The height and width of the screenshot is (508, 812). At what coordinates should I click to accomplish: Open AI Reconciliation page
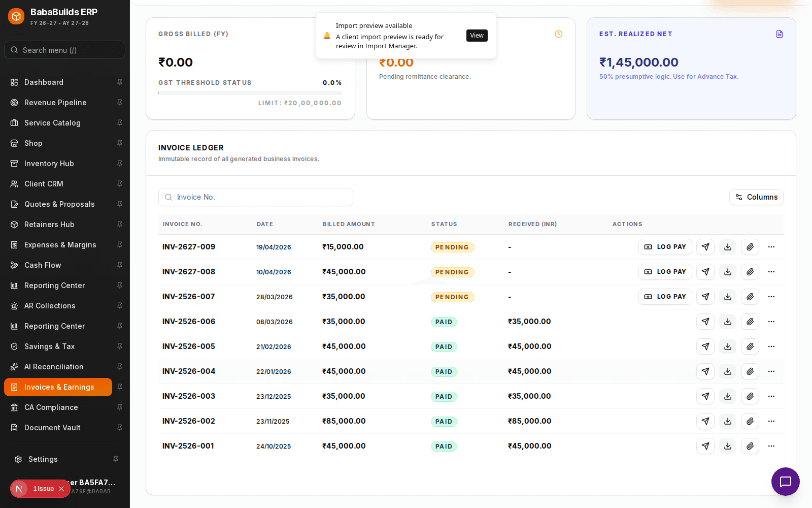[x=58, y=367]
